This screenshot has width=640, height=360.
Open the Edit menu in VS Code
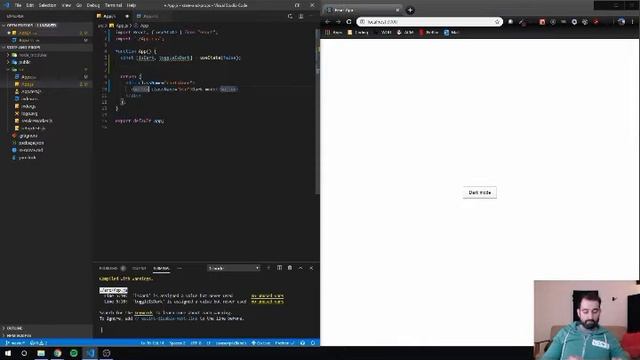click(x=30, y=5)
